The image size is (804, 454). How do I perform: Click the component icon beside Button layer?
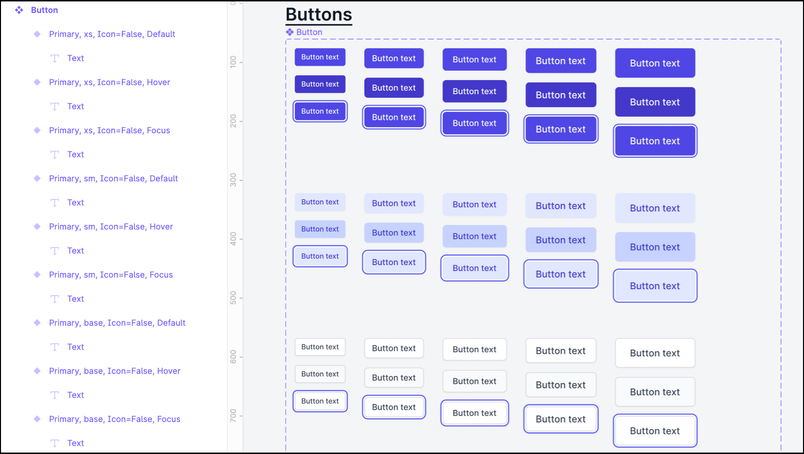pos(19,10)
